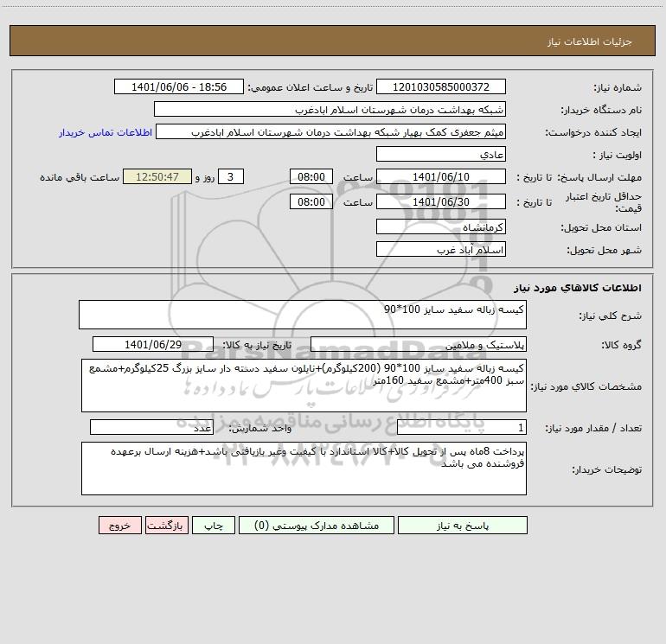Image resolution: width=666 pixels, height=644 pixels.
Task: Click the goods need date 1401/06/29
Action: (x=157, y=344)
